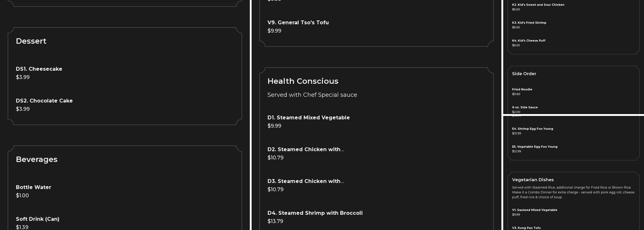Viewport: 644px width, 230px height.
Task: Add Bottle Water from Beverages
Action: [x=34, y=187]
